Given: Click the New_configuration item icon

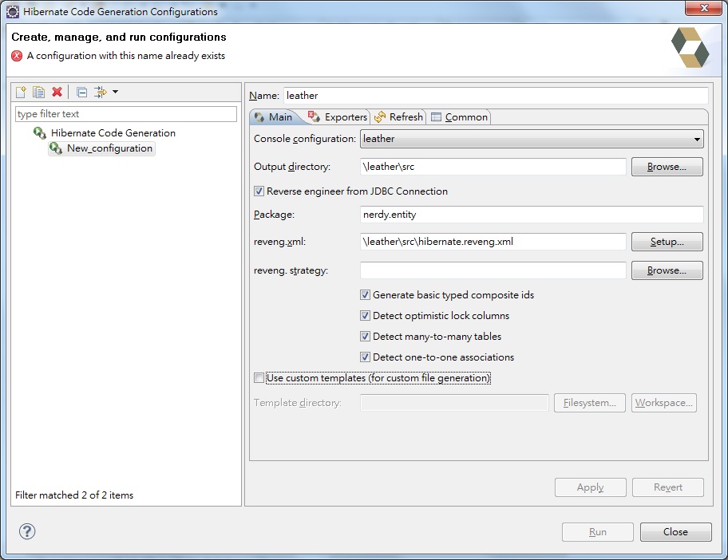Looking at the screenshot, I should (x=56, y=148).
